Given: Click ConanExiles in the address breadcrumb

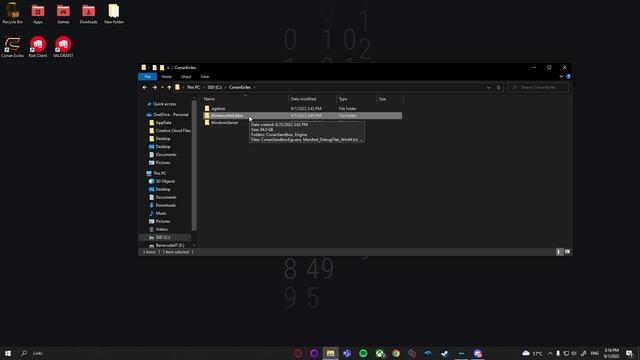Looking at the screenshot, I should [x=240, y=87].
